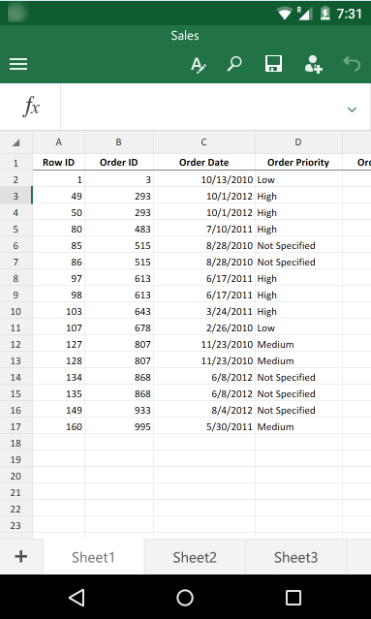Select Order ID cell 678
This screenshot has width=371, height=619.
coord(119,328)
